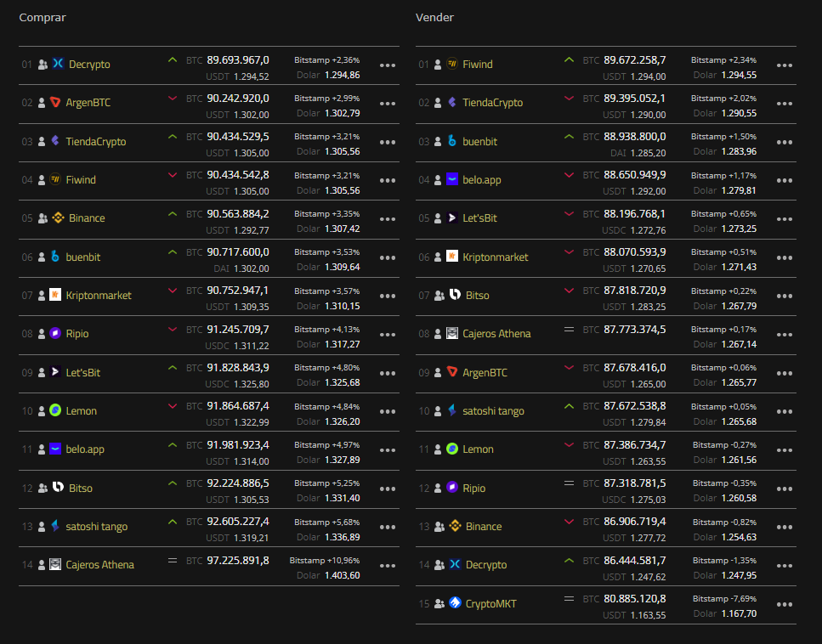
Task: Click the Fiwind logo icon in Comprar list
Action: click(55, 179)
